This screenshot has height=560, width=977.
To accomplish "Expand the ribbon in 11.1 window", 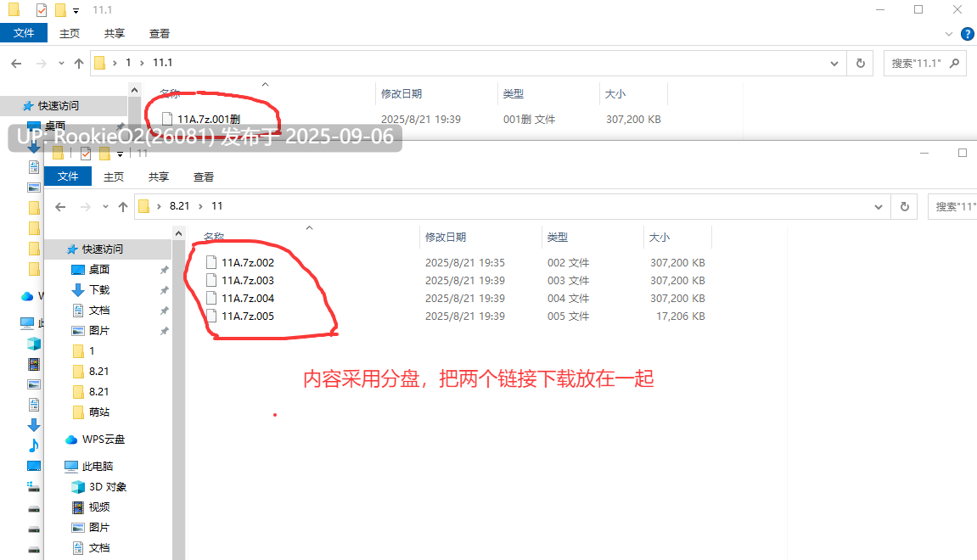I will click(x=949, y=34).
